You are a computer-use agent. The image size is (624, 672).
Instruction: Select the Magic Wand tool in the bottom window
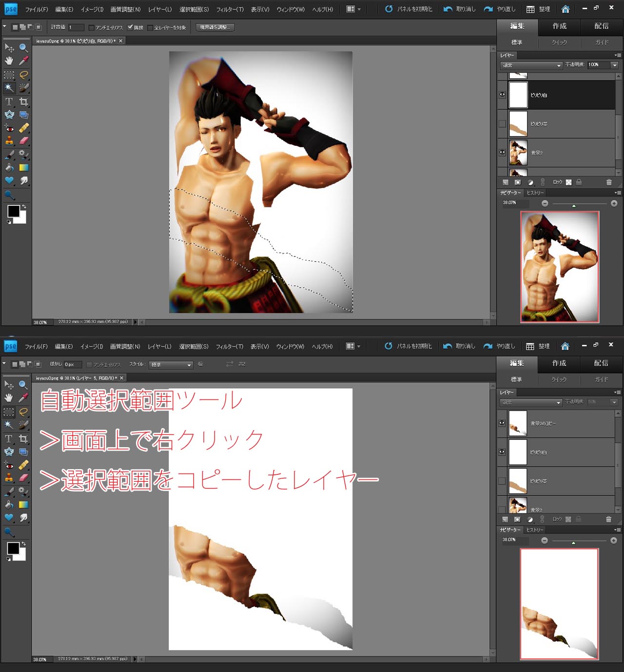(9, 425)
